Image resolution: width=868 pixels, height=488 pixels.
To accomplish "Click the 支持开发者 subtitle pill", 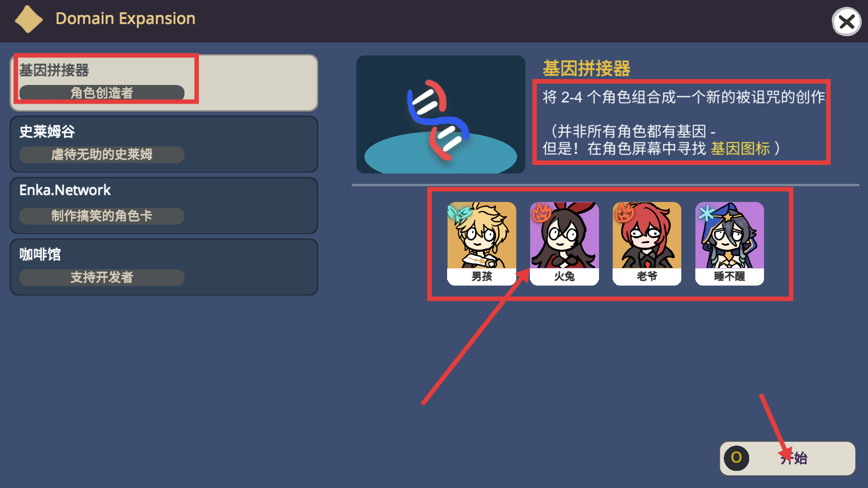I will coord(102,277).
